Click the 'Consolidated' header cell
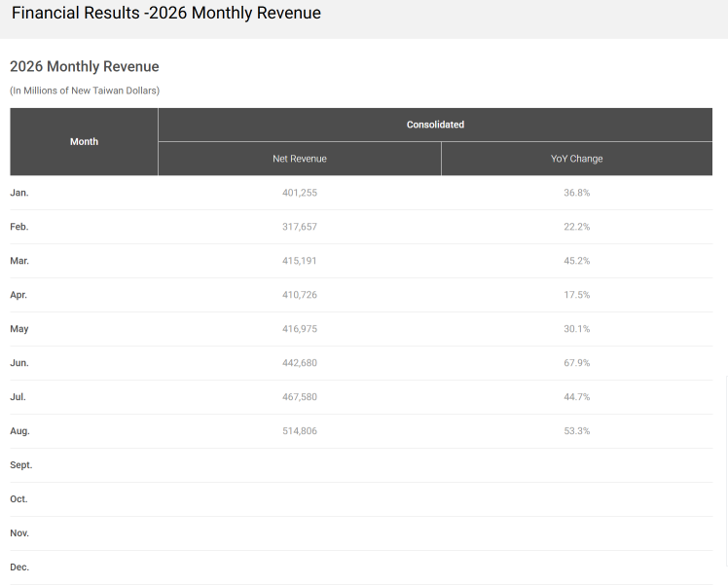This screenshot has width=728, height=585. 435,125
